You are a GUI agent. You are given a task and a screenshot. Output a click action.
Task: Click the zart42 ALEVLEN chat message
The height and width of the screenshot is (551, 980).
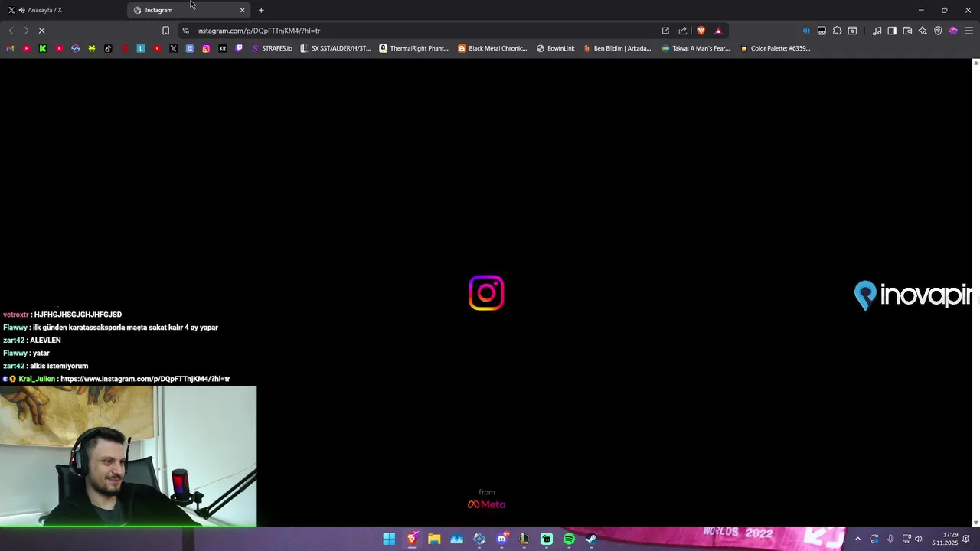tap(32, 341)
